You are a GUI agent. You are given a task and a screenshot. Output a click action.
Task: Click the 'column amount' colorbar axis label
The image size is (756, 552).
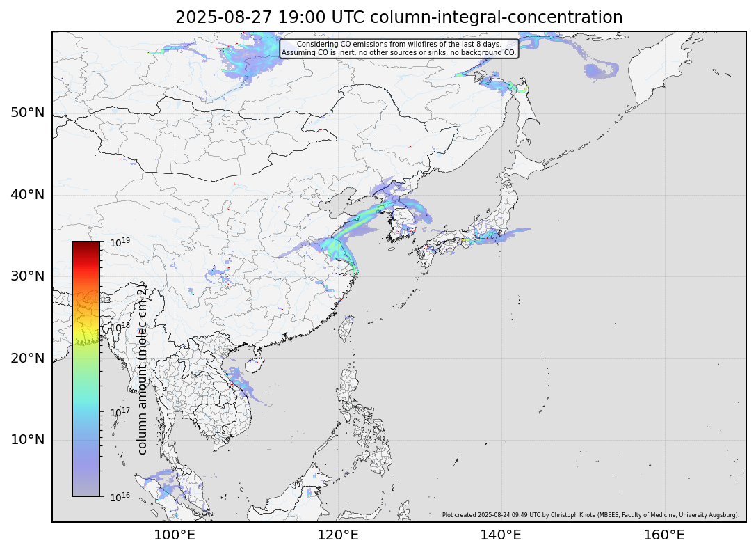click(x=142, y=369)
